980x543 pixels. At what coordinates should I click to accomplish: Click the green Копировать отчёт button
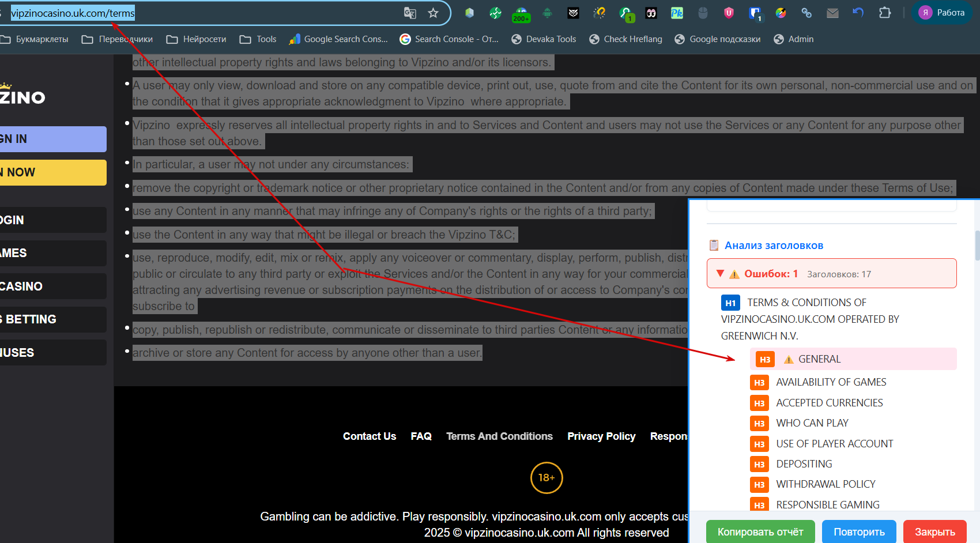[760, 532]
